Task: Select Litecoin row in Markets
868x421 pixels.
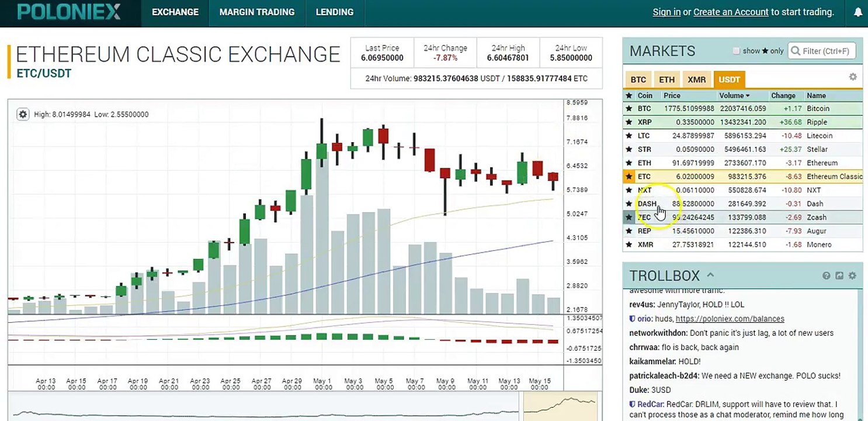Action: coord(743,136)
